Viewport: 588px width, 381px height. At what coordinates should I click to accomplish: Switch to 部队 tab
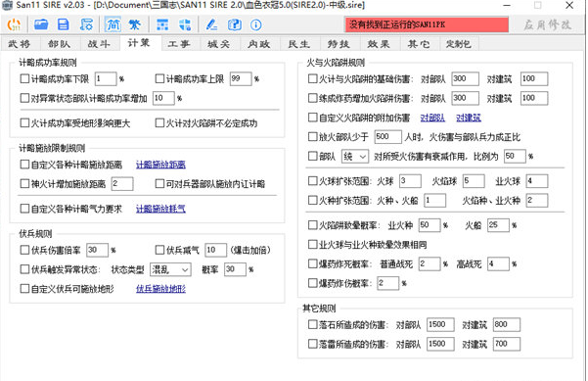(x=60, y=44)
